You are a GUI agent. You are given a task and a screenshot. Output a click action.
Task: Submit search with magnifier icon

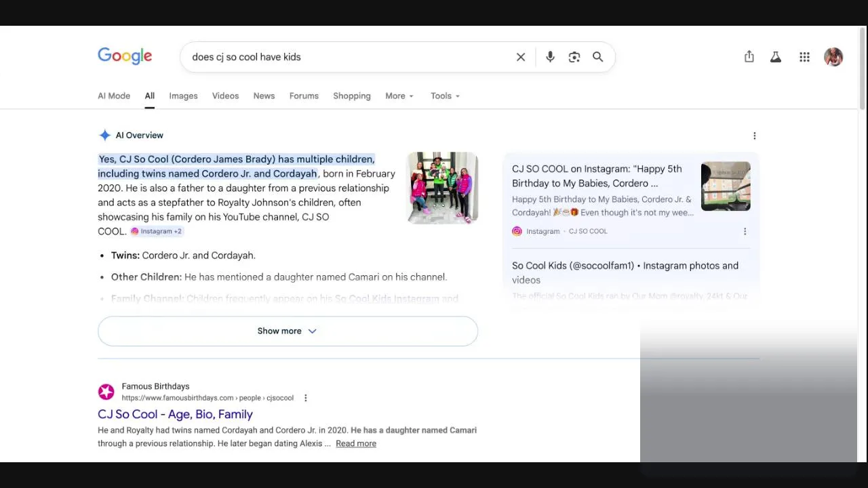597,57
